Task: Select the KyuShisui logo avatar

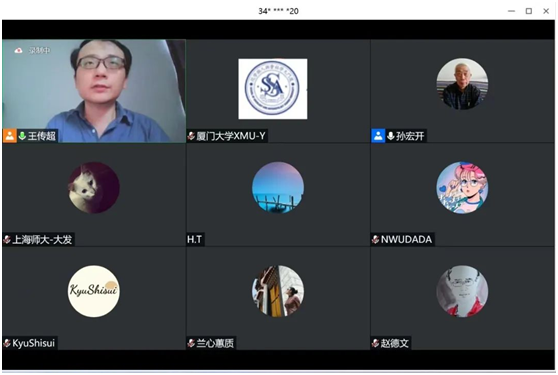Action: 94,291
